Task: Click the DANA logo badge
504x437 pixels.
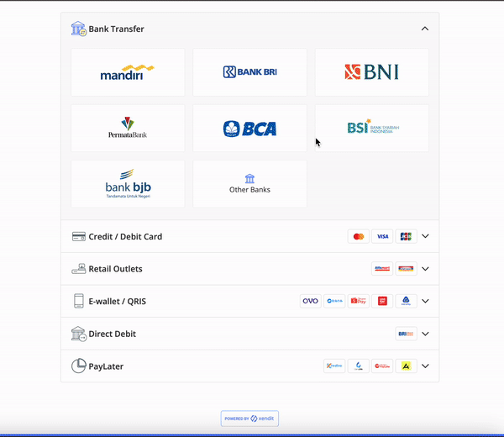Action: coord(334,301)
